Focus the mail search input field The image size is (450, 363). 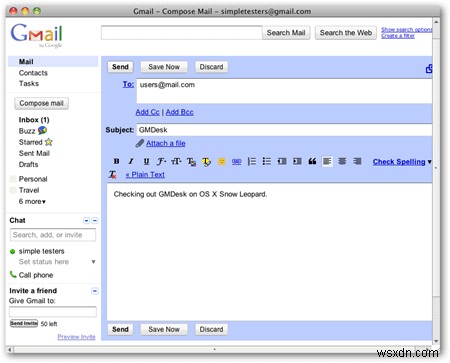182,33
